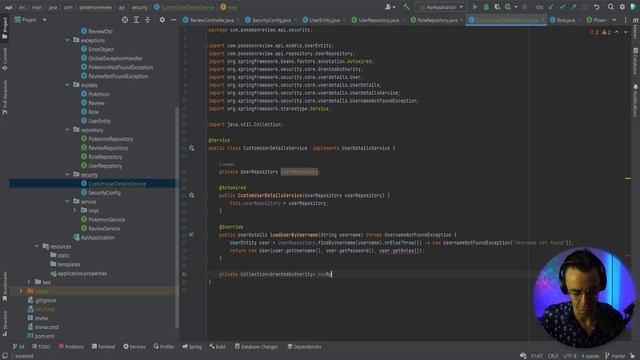This screenshot has width=640, height=360.
Task: Open the Project tool window sidebar button
Action: tap(5, 28)
